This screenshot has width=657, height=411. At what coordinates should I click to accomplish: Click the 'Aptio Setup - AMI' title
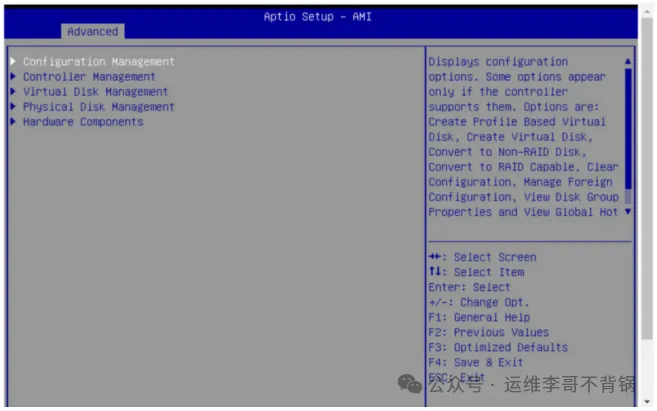pyautogui.click(x=318, y=17)
